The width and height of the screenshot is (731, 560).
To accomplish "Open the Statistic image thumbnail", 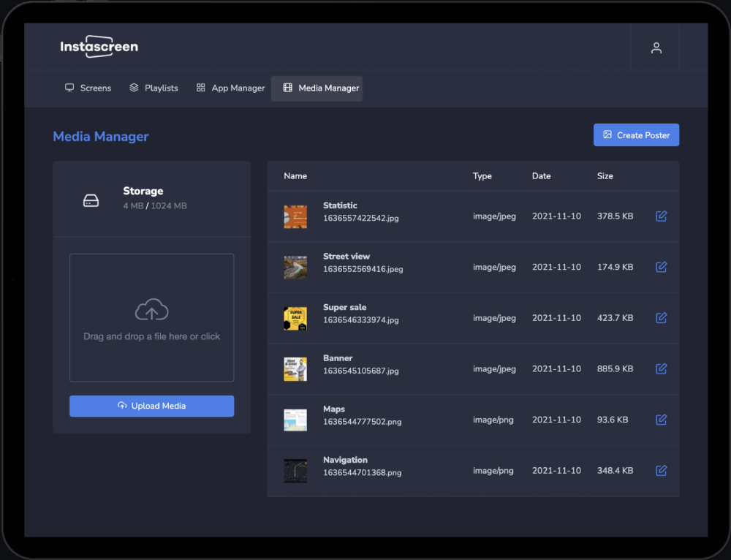I will tap(295, 216).
